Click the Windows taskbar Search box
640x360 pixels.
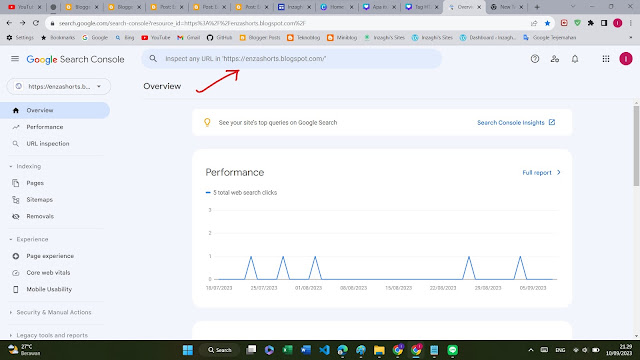tap(220, 350)
